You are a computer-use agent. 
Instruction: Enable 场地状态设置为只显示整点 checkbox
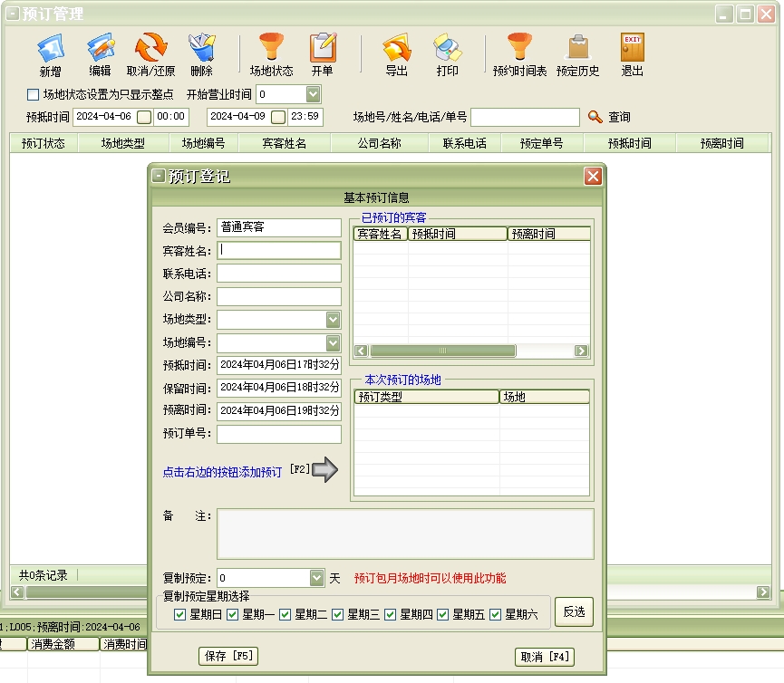coord(34,94)
